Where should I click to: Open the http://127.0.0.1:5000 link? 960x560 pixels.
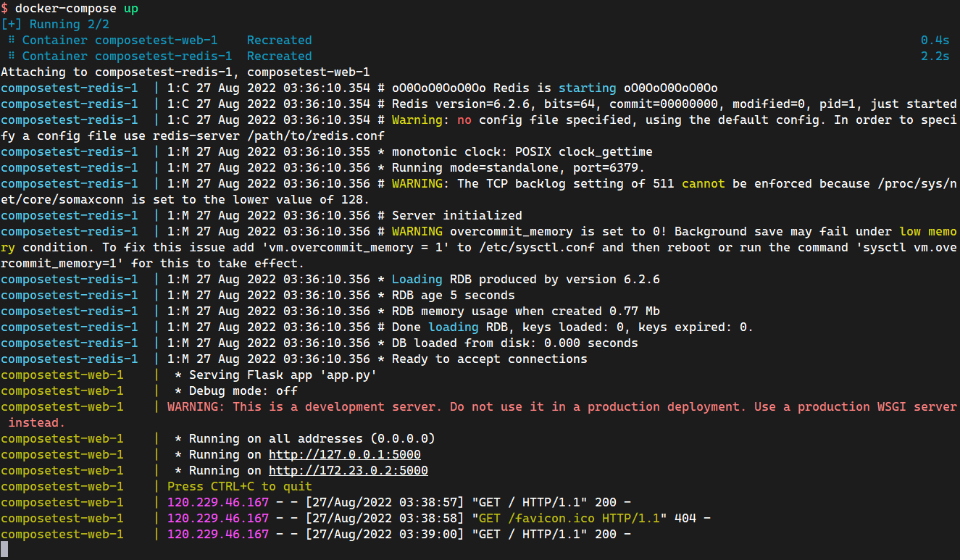click(344, 455)
